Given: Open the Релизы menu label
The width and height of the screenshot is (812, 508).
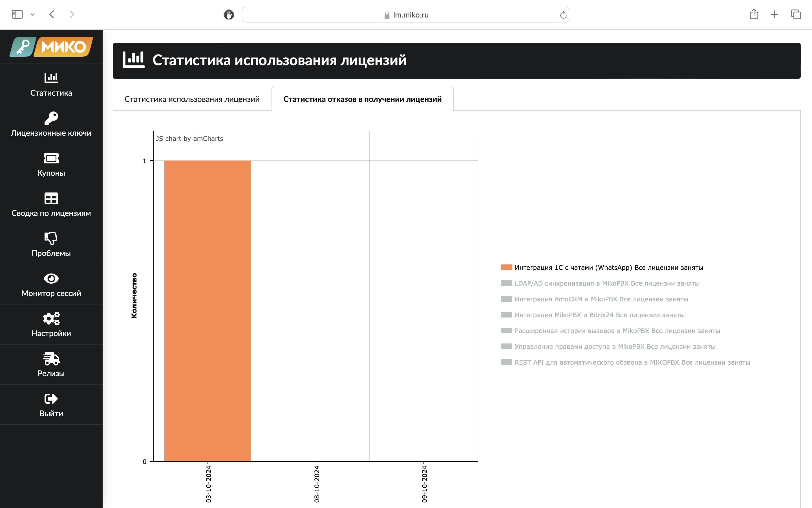Looking at the screenshot, I should click(51, 373).
